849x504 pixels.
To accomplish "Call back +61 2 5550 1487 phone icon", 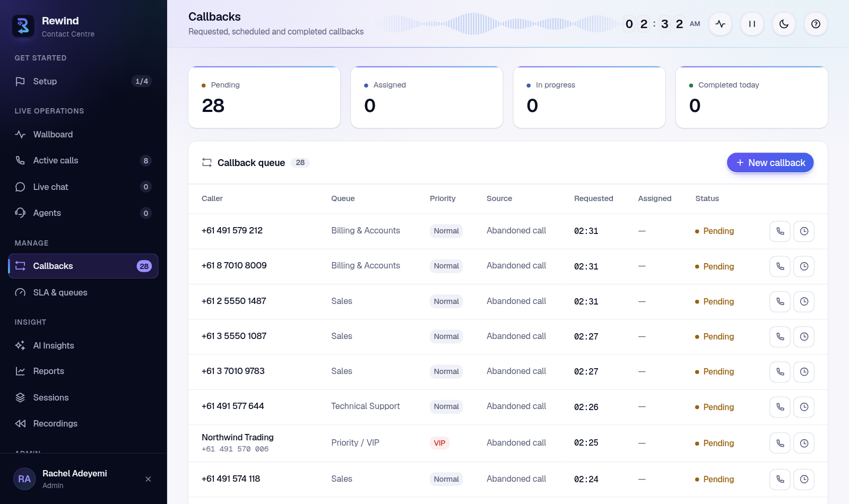I will [780, 301].
